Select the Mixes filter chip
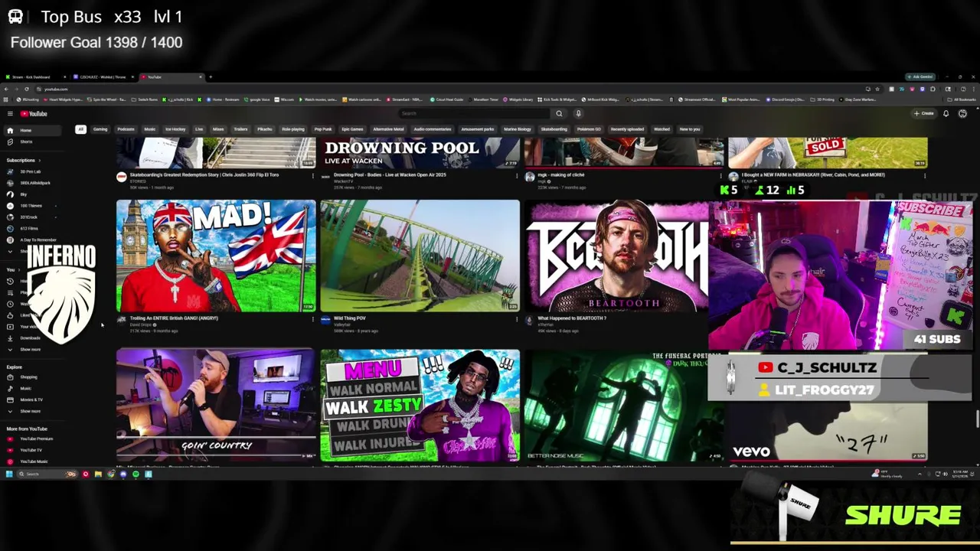980x551 pixels. click(218, 129)
